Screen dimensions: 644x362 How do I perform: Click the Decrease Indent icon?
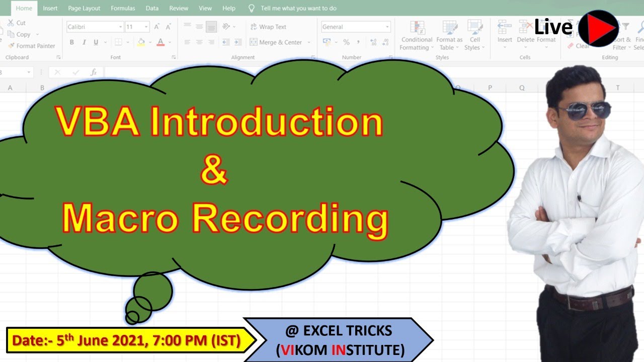coord(226,42)
